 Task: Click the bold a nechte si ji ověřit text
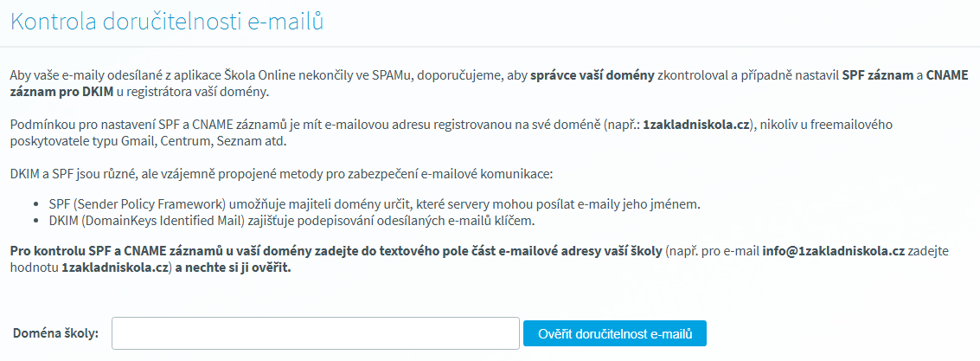pos(235,268)
